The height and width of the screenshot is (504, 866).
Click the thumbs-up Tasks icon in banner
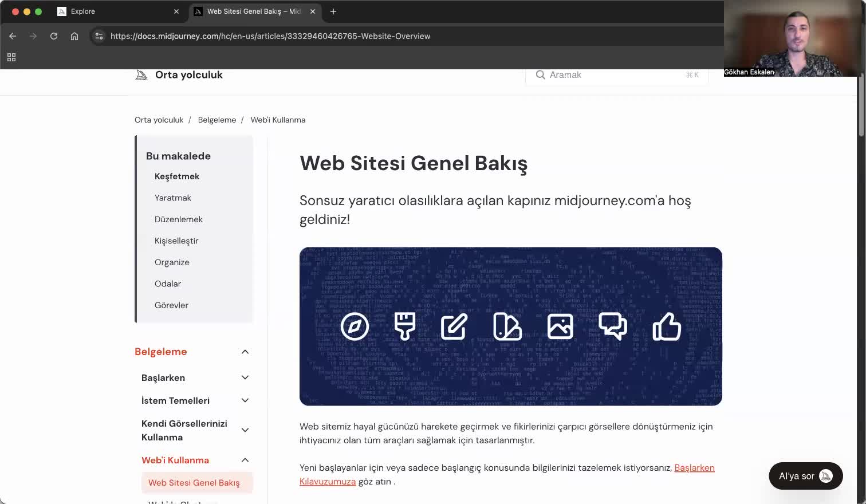[x=667, y=326]
